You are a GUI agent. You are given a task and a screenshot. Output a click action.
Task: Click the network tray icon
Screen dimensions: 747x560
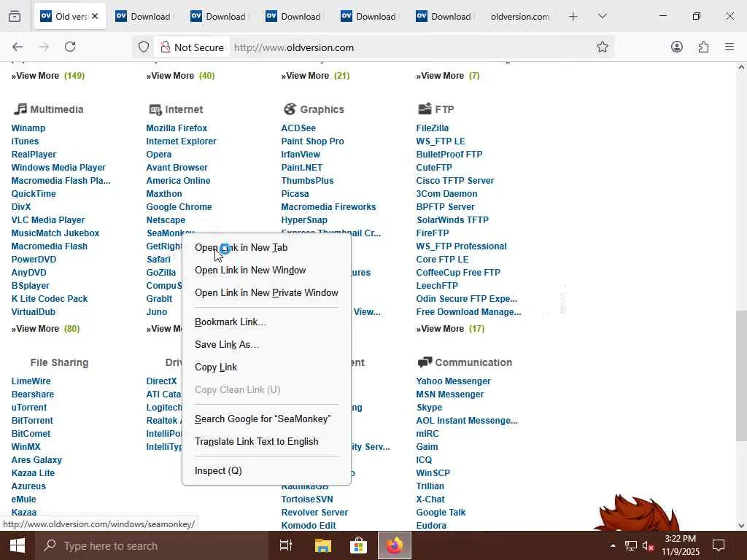tap(631, 545)
